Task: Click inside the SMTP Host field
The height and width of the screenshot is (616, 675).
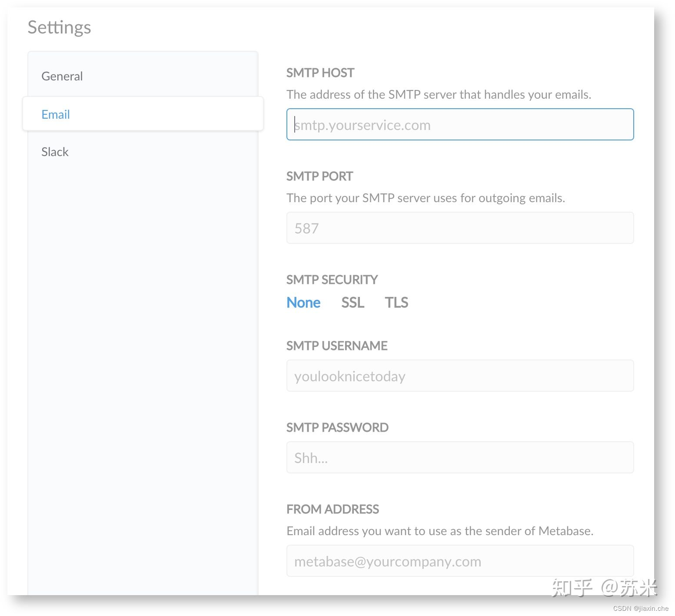Action: 460,124
